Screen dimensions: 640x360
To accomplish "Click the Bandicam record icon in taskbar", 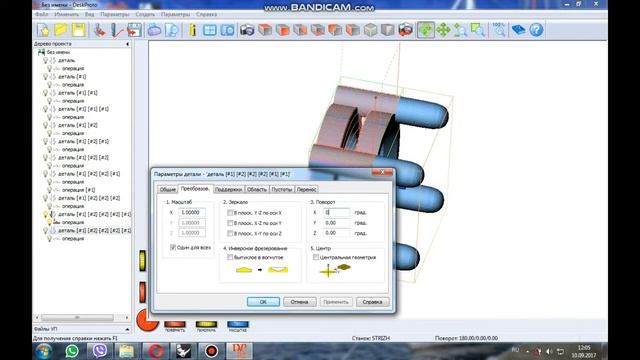I will pos(211,351).
